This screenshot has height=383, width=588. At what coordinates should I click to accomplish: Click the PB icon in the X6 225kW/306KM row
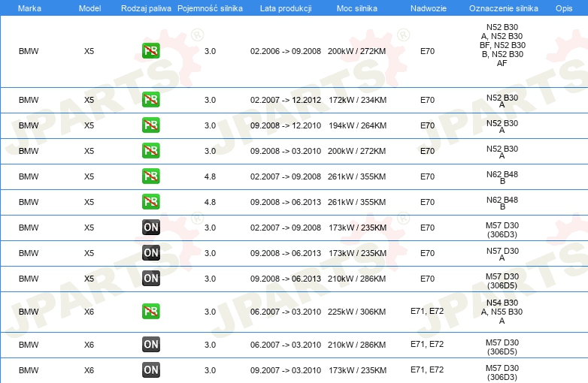(x=150, y=312)
